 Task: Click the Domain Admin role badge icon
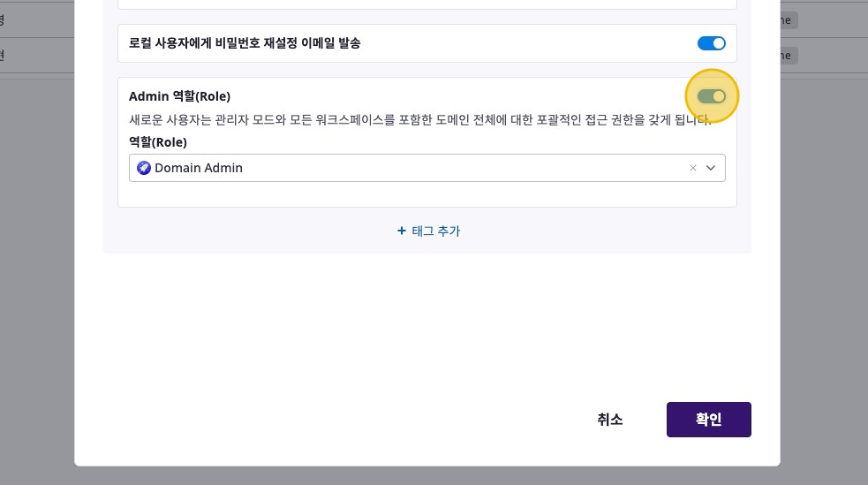click(144, 168)
